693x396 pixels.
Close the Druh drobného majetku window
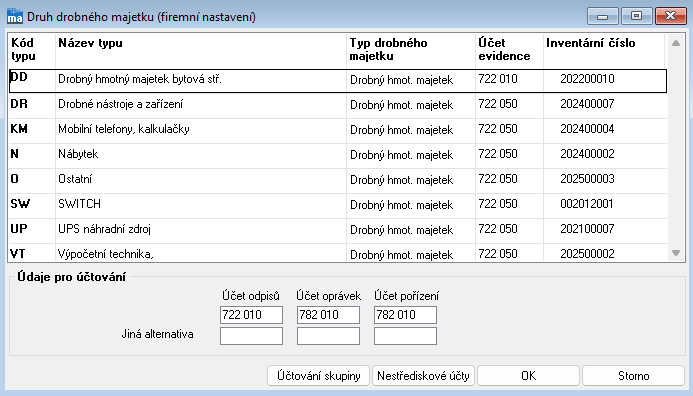[670, 16]
